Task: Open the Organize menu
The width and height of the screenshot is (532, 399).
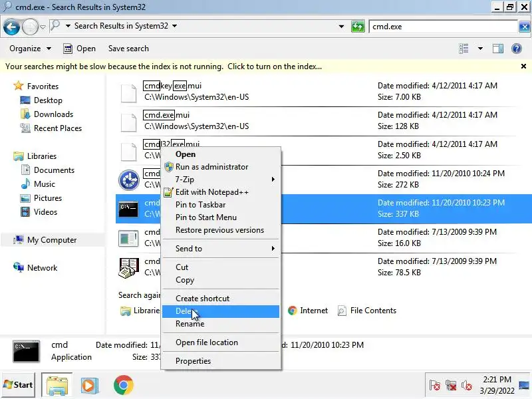Action: tap(30, 49)
